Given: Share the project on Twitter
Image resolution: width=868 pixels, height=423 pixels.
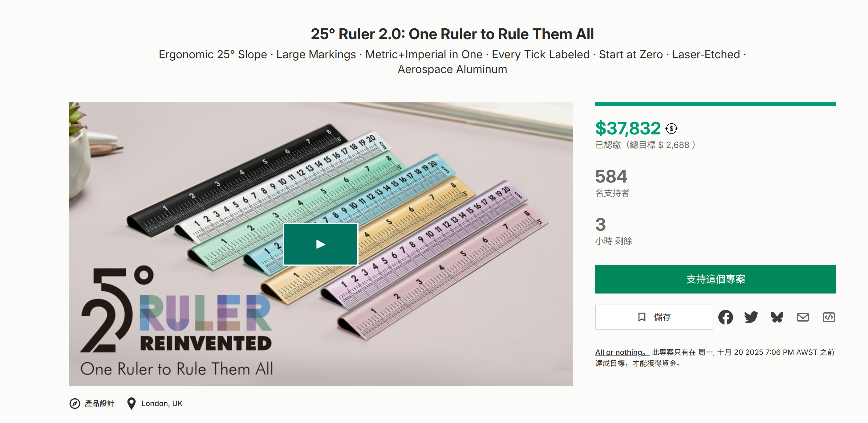Looking at the screenshot, I should tap(751, 317).
